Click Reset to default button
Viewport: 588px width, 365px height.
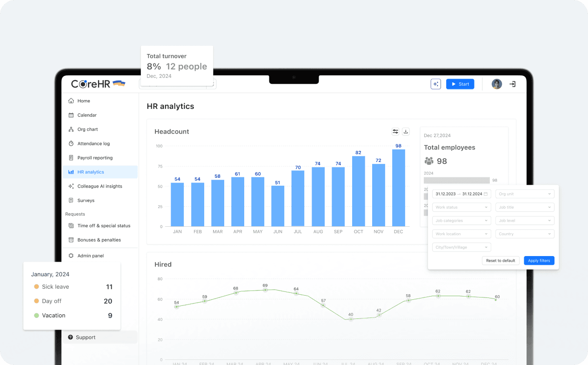coord(501,261)
